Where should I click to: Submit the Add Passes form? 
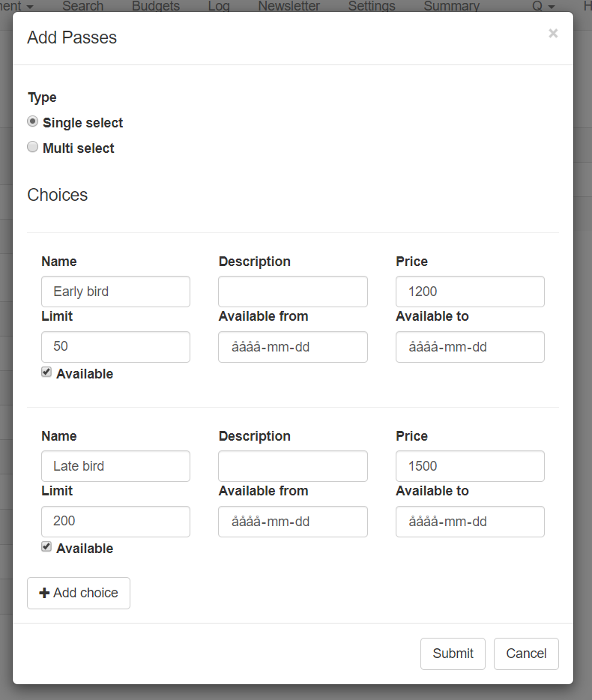[453, 654]
